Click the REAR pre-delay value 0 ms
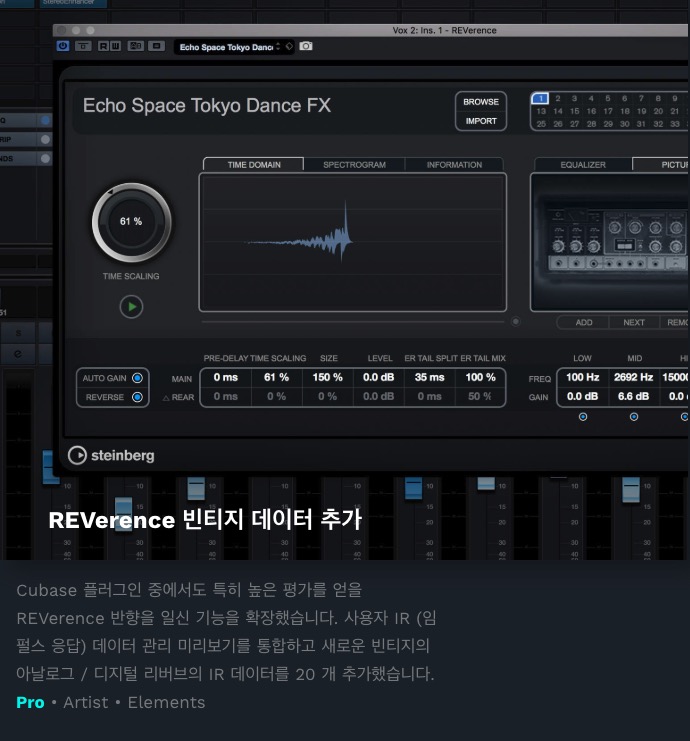This screenshot has width=690, height=741. 225,396
